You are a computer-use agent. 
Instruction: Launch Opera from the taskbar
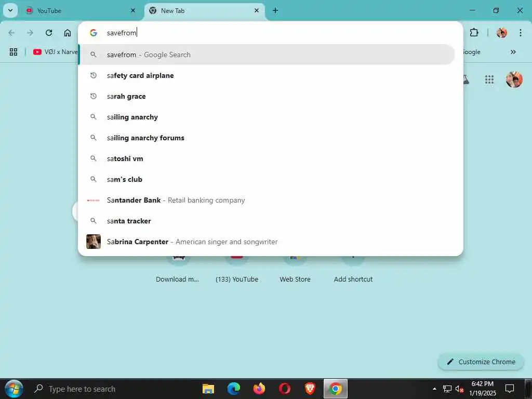pos(284,389)
